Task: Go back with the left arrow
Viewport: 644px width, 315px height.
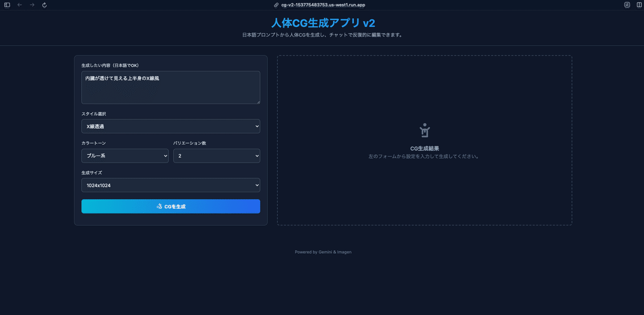Action: pos(20,5)
